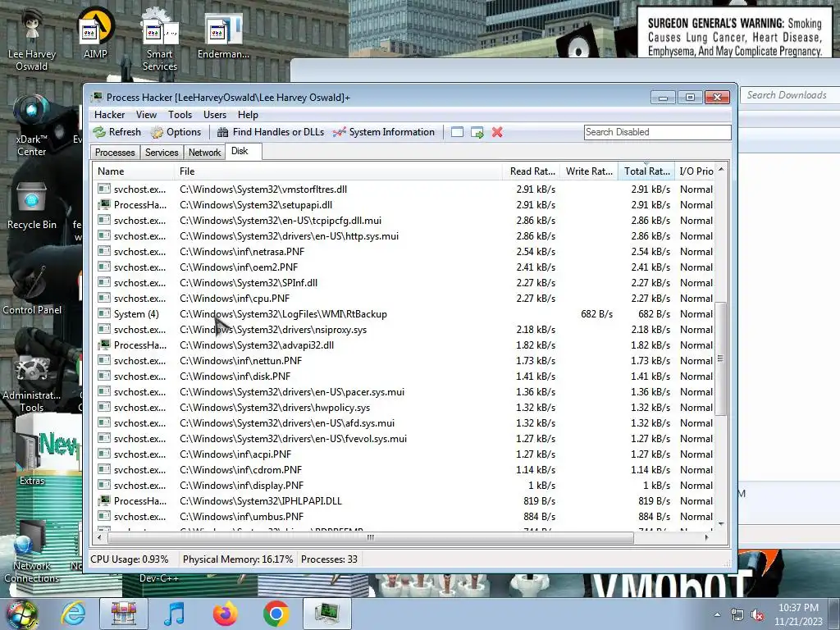Click the horizontal scrollbar of disk list
Screen dimensions: 840x630
pyautogui.click(x=371, y=537)
